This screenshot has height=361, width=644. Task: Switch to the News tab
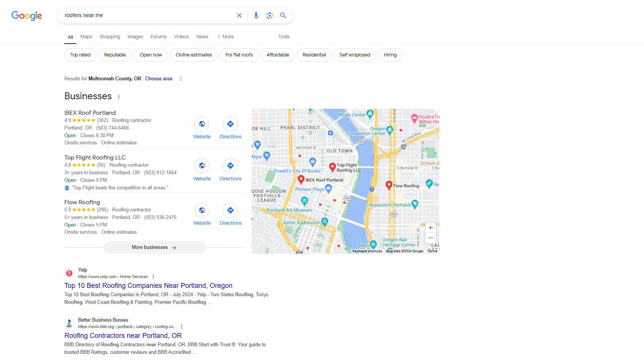[x=202, y=37]
